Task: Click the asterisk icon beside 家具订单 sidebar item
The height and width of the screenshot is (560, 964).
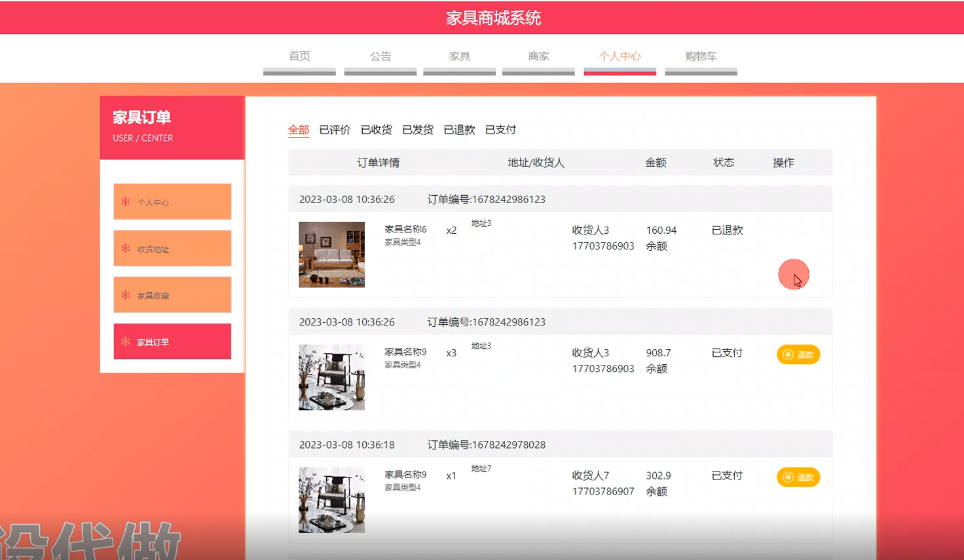Action: tap(125, 341)
